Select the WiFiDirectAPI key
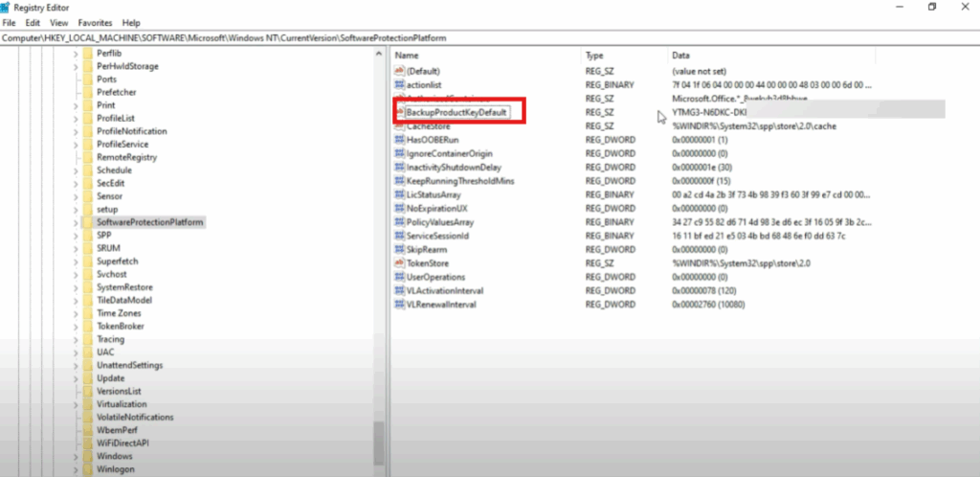The height and width of the screenshot is (477, 980). [122, 443]
